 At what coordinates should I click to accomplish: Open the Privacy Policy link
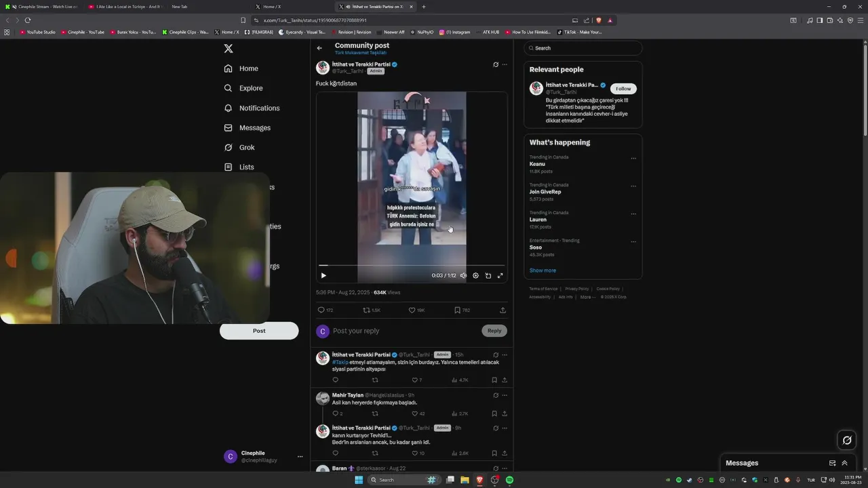point(577,289)
